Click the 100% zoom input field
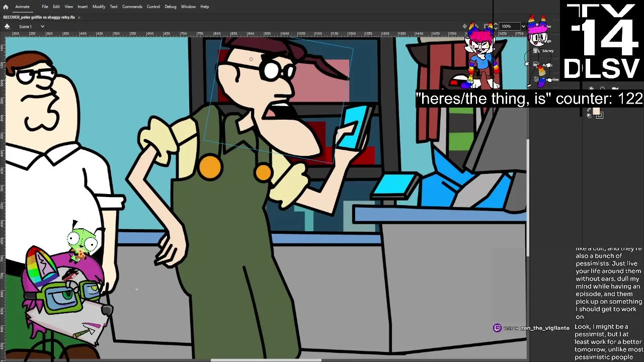This screenshot has width=644, height=362. (x=510, y=26)
